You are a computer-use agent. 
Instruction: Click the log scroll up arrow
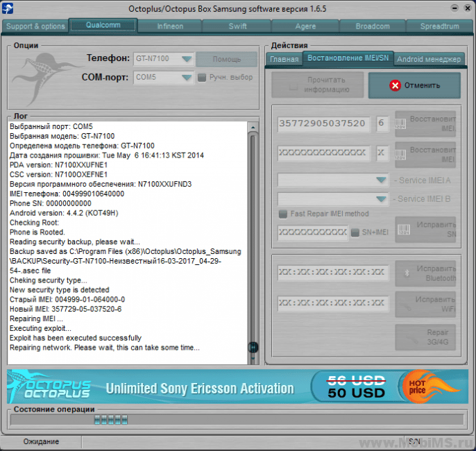click(253, 128)
